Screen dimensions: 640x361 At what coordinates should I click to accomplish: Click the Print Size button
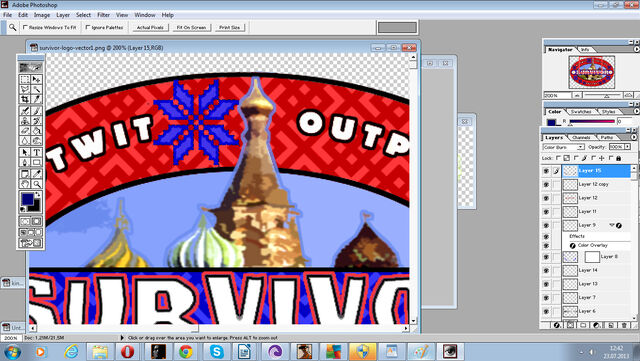point(229,27)
